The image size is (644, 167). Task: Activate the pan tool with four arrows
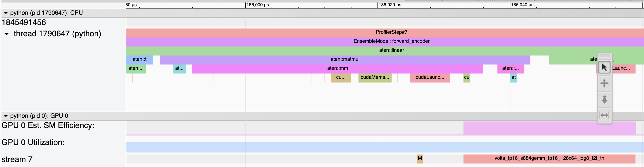tap(604, 83)
